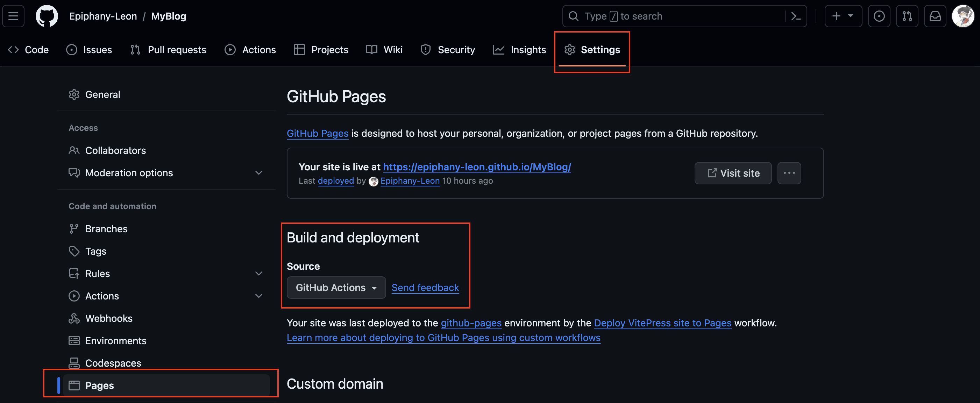Switch to the repository Actions tab
980x403 pixels.
(250, 50)
